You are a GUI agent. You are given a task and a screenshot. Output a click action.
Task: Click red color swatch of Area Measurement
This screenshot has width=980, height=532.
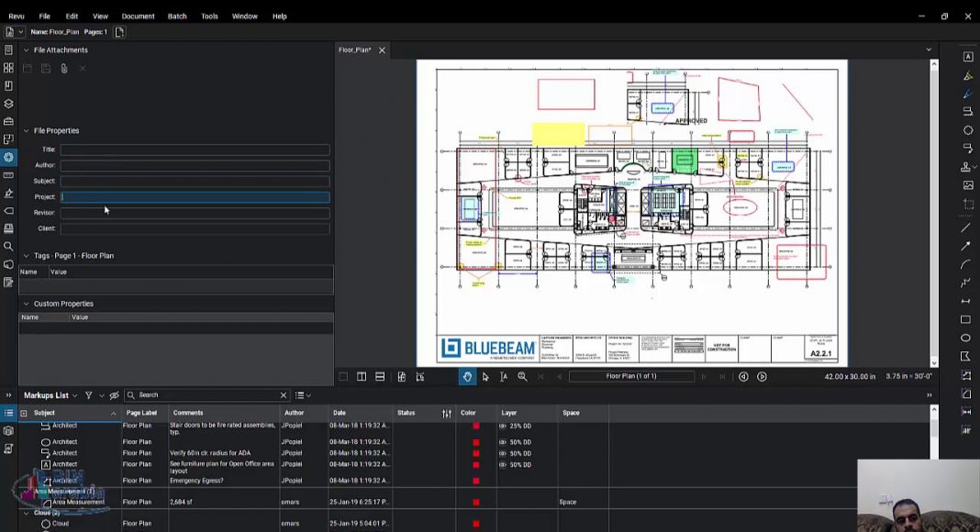pos(475,503)
